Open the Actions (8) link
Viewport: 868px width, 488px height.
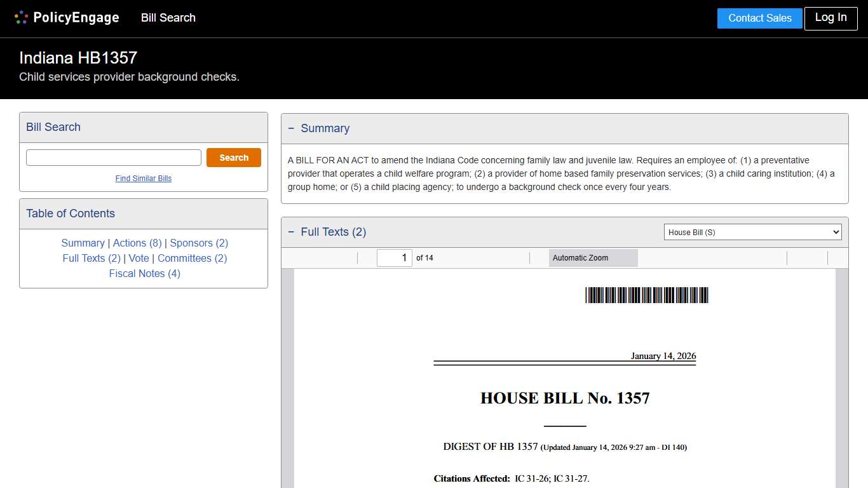[137, 243]
